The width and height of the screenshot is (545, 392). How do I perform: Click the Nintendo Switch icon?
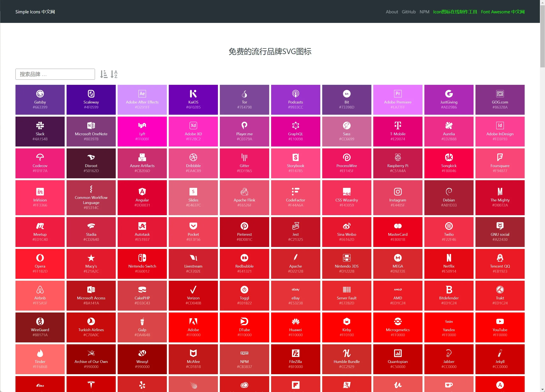(142, 258)
